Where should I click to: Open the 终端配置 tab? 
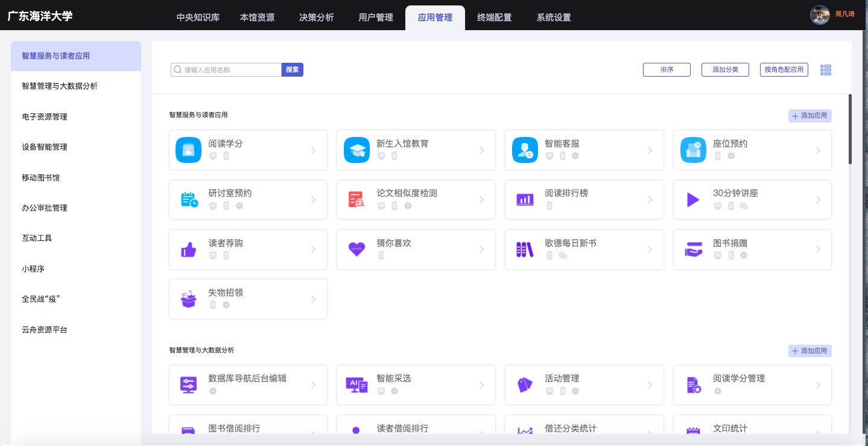click(494, 18)
